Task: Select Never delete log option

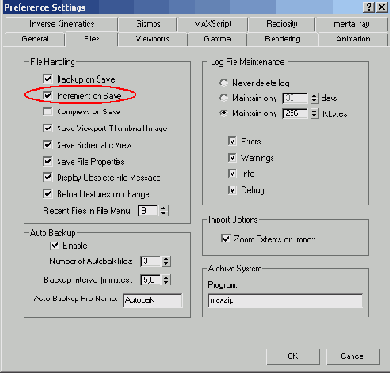Action: tap(223, 82)
